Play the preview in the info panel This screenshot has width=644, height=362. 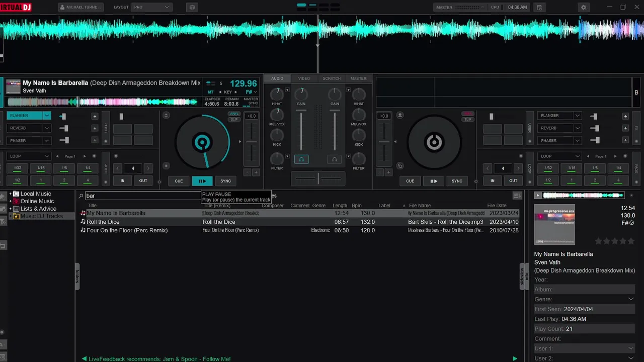point(538,195)
